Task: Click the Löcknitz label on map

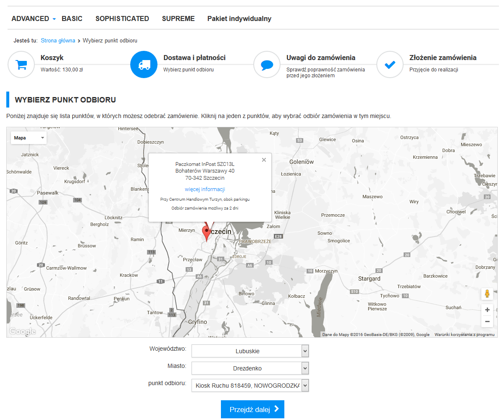Action: click(113, 218)
